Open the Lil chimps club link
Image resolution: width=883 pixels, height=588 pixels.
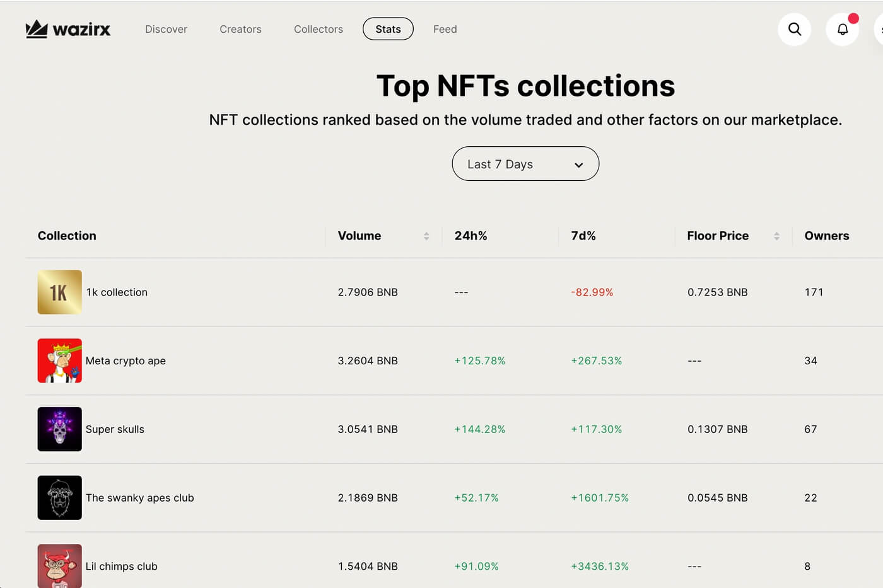pos(122,566)
